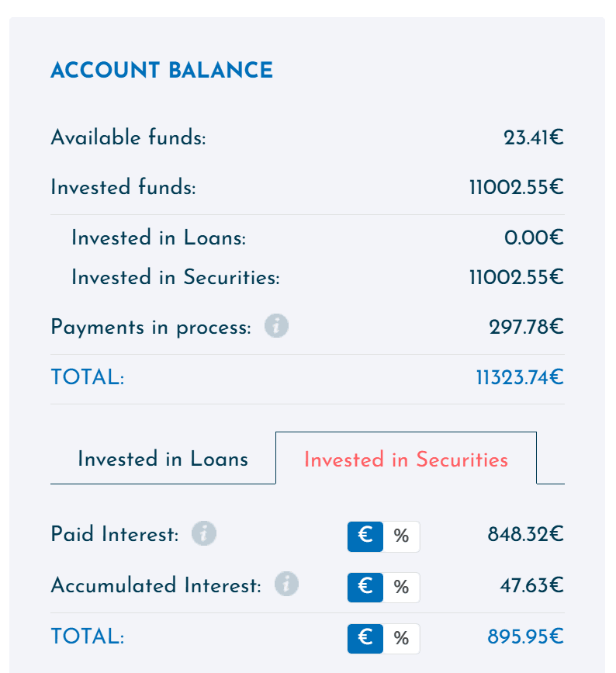Select the Invested in Securities tab
This screenshot has width=616, height=673.
click(x=406, y=459)
